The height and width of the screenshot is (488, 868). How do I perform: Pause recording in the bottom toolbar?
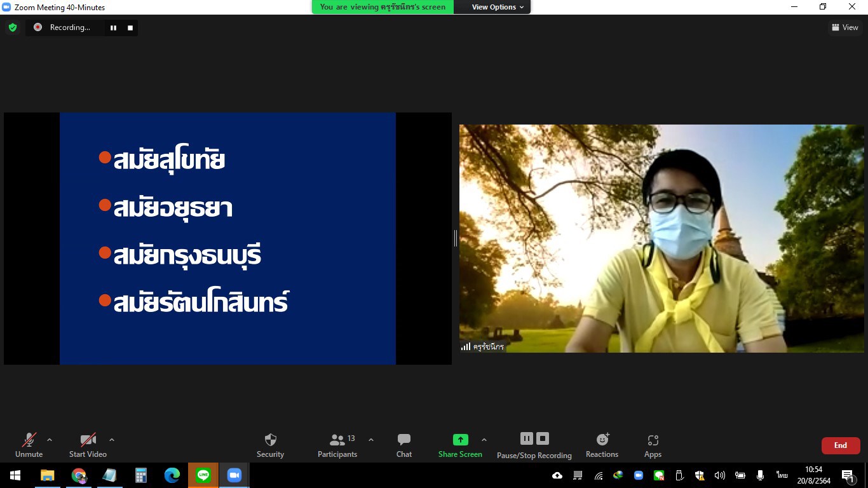(x=527, y=438)
